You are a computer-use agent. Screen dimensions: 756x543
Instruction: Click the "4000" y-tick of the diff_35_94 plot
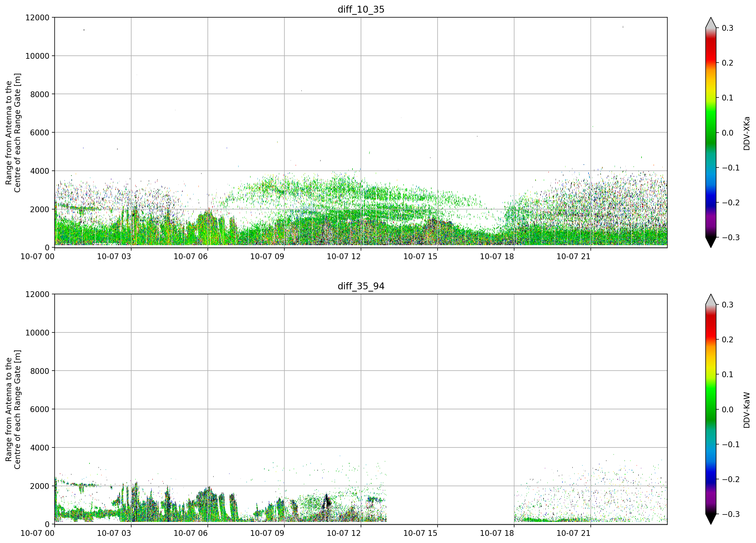click(40, 447)
